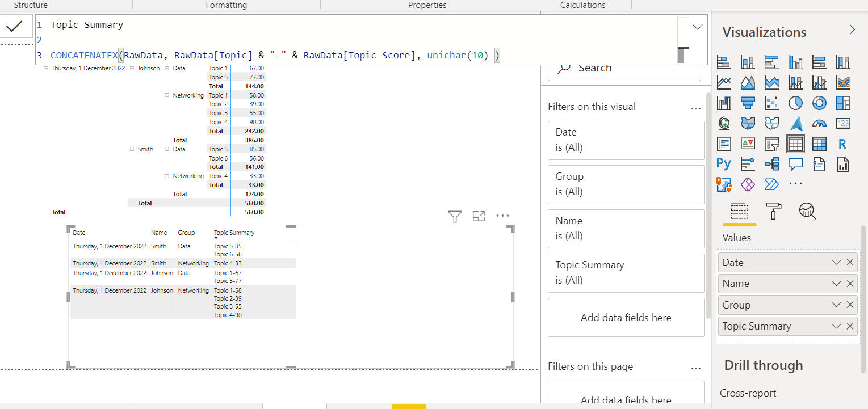Select Clustered column chart visual
This screenshot has width=868, height=409.
795,62
